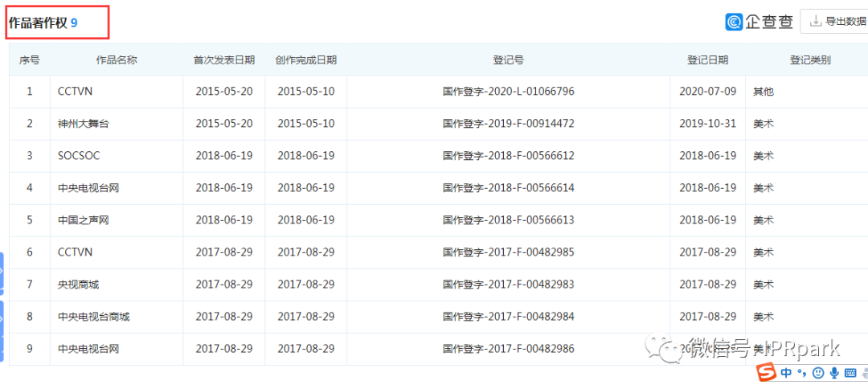The height and width of the screenshot is (389, 868).
Task: Click 美术 category in the SOCSOC row
Action: pyautogui.click(x=763, y=155)
